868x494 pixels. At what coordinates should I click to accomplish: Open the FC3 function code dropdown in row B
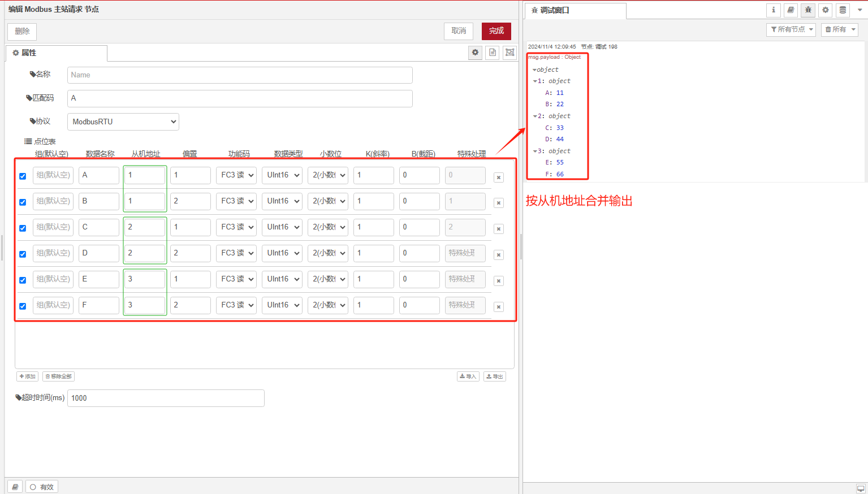coord(236,201)
